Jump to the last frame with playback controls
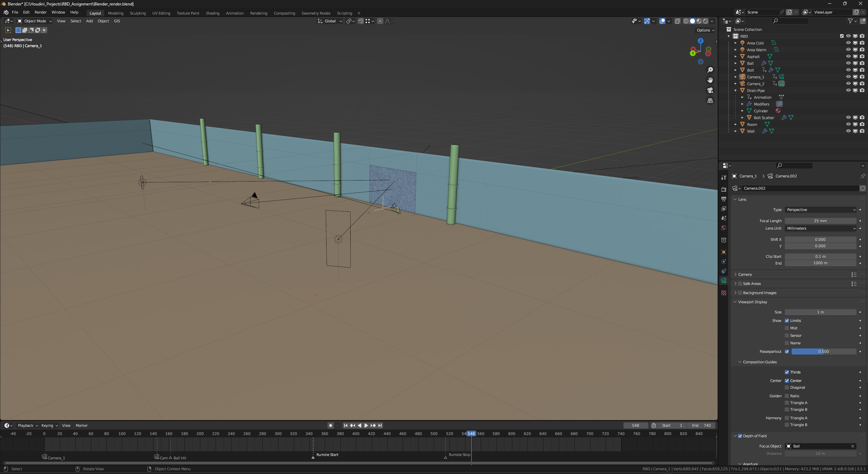This screenshot has width=868, height=474. coord(380,425)
